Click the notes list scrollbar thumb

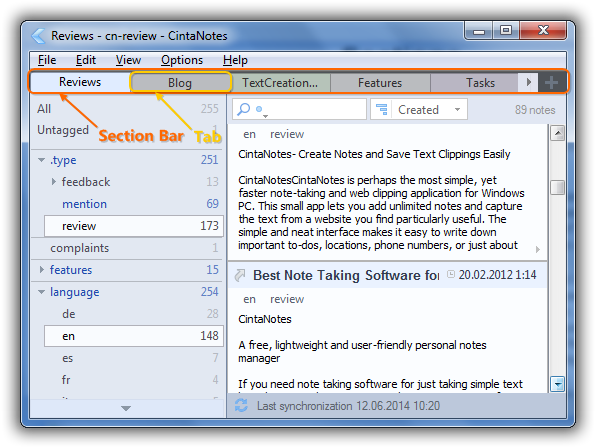557,187
